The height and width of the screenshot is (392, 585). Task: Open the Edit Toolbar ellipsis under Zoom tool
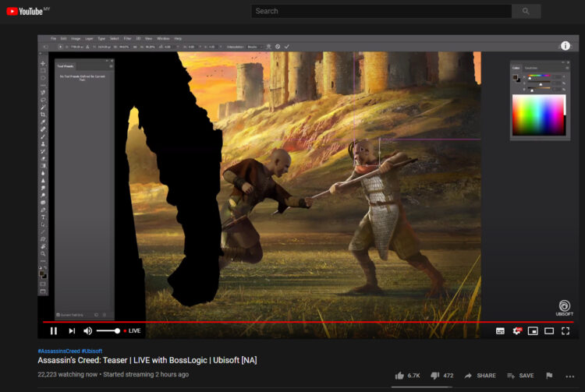(x=43, y=260)
